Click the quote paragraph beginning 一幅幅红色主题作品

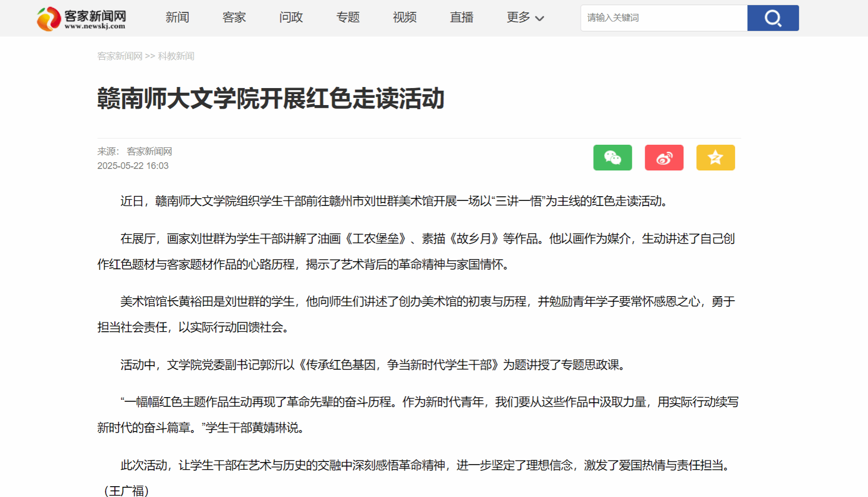[418, 415]
